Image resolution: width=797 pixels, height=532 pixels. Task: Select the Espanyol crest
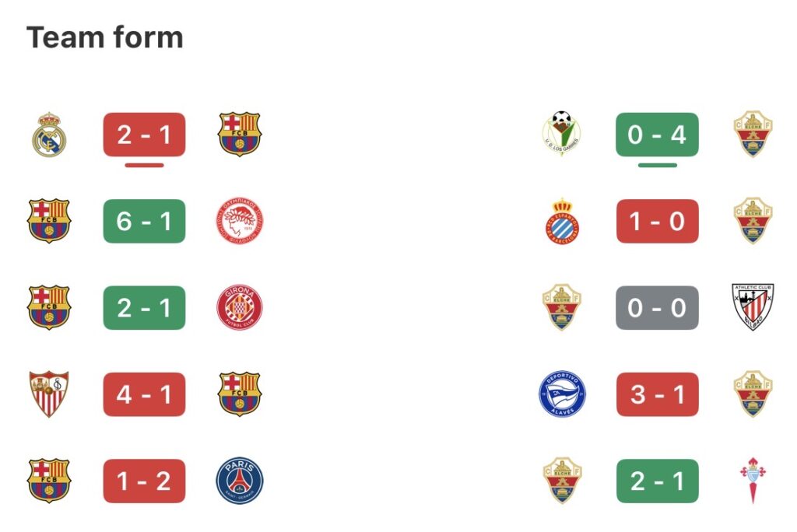click(561, 221)
